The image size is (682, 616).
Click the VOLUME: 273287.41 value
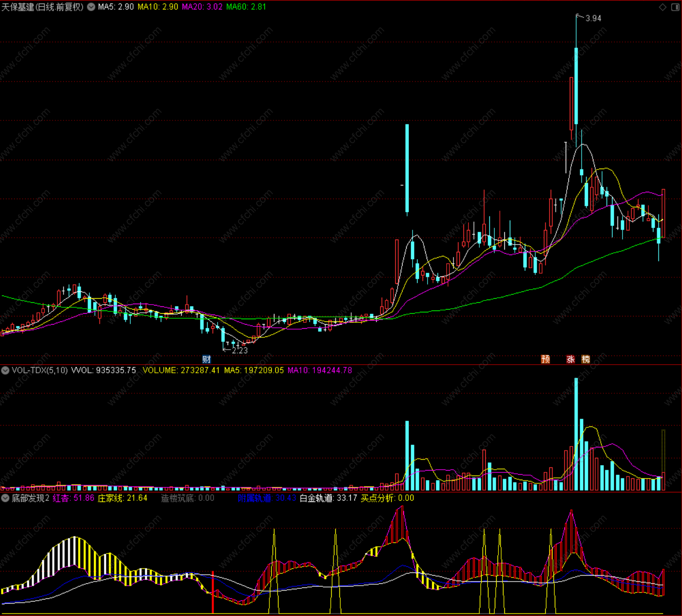click(181, 371)
